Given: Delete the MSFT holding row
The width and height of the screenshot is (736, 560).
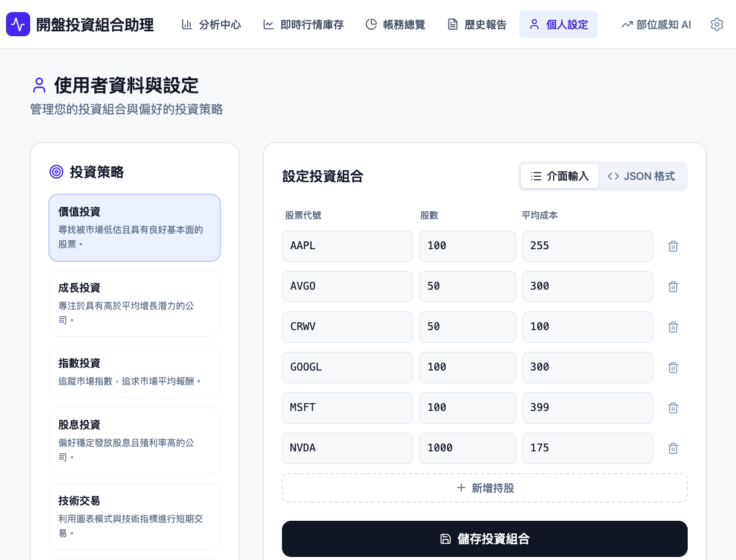Looking at the screenshot, I should click(x=673, y=408).
